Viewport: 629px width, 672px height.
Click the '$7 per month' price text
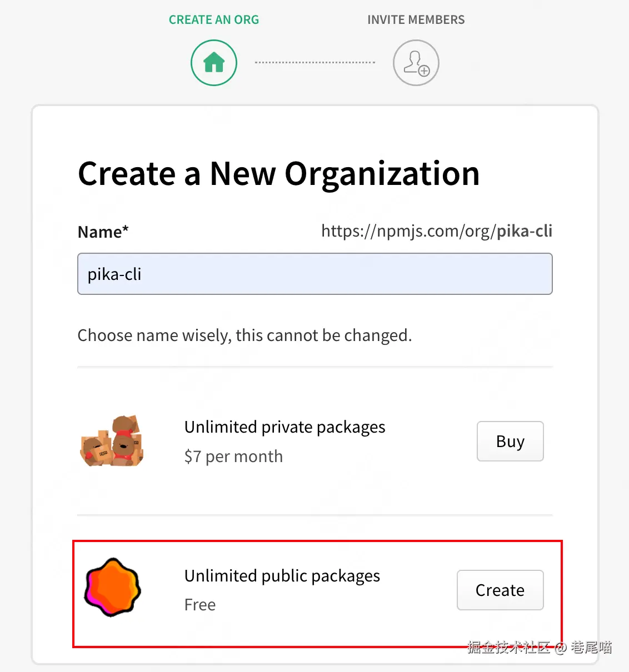pos(233,457)
